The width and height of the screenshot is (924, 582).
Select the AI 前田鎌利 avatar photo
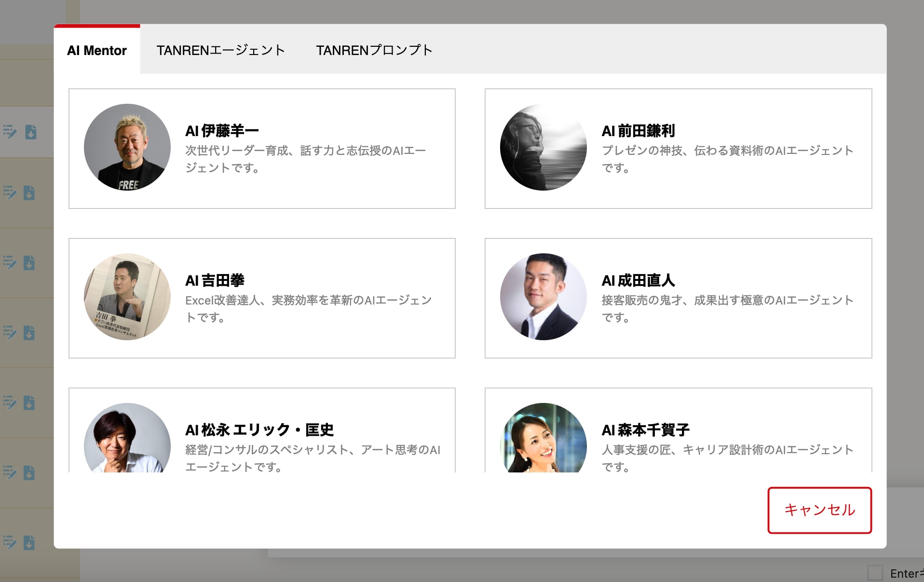(544, 147)
